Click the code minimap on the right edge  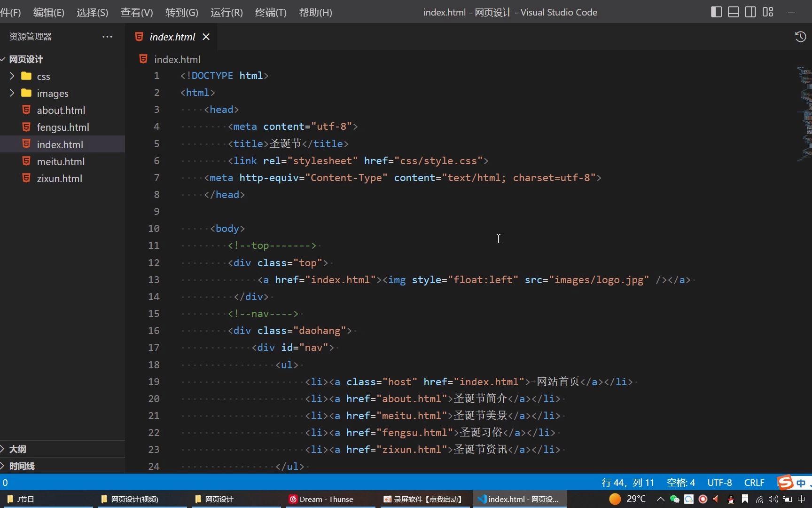click(804, 114)
